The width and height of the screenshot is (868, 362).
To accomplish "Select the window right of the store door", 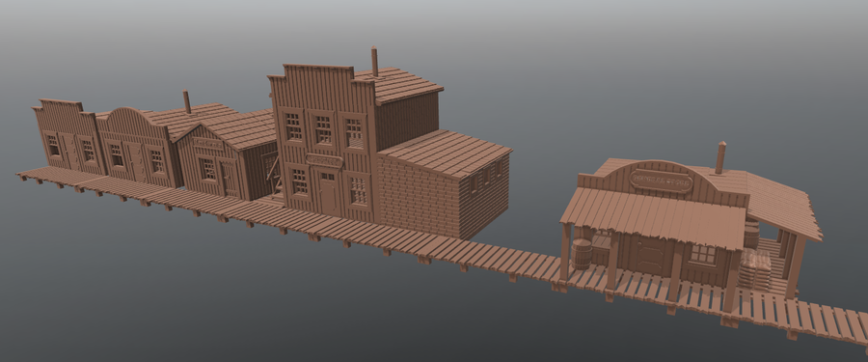I will tap(702, 254).
